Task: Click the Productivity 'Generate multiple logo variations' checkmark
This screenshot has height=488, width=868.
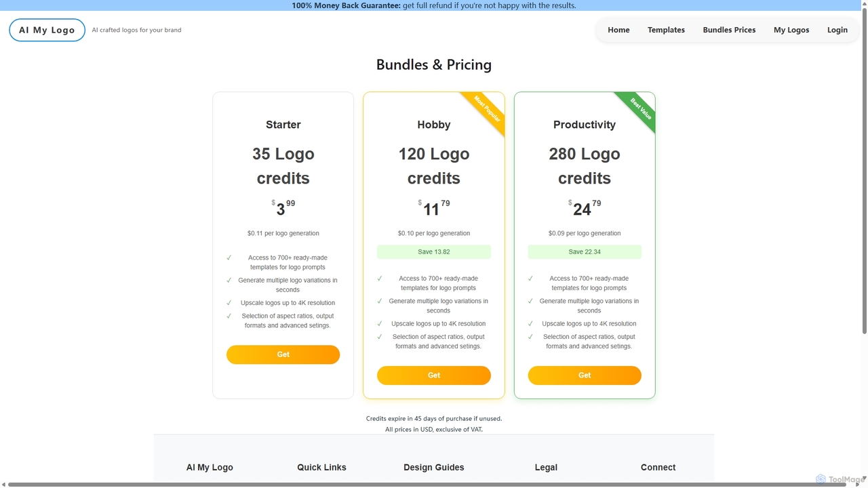Action: tap(530, 301)
